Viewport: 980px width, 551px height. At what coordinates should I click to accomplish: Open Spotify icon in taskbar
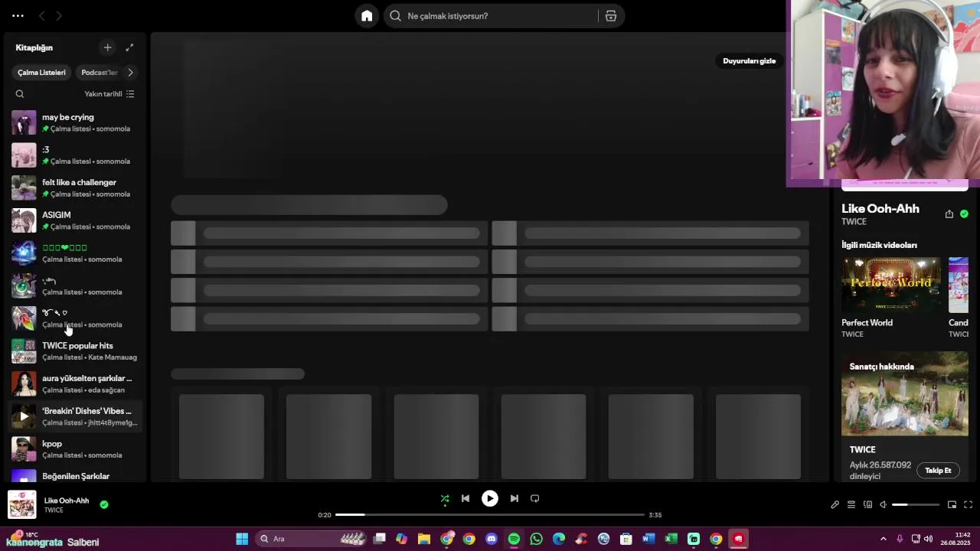[x=514, y=539]
